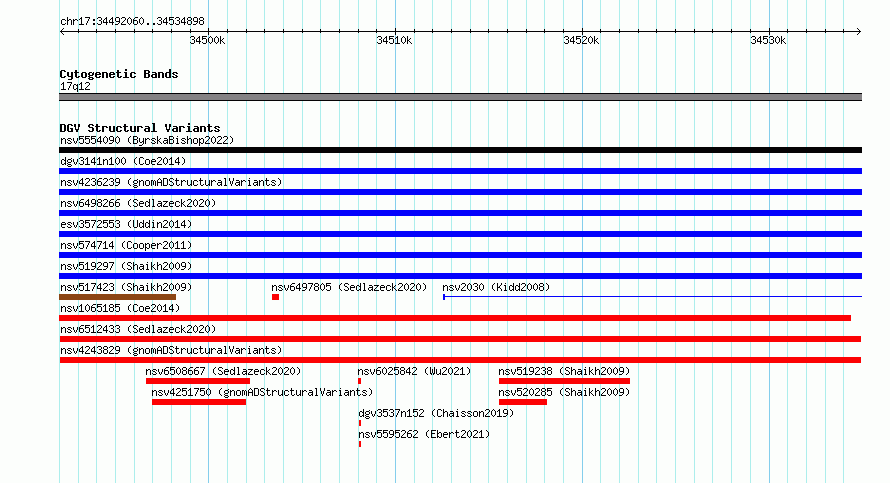Click the blue esv3572553 variant bar
Viewport: 890px width, 483px height.
tap(460, 234)
